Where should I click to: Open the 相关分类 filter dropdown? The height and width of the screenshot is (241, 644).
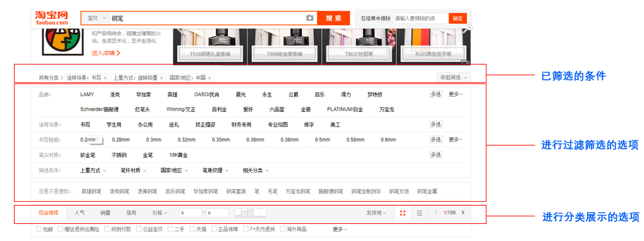pyautogui.click(x=256, y=170)
